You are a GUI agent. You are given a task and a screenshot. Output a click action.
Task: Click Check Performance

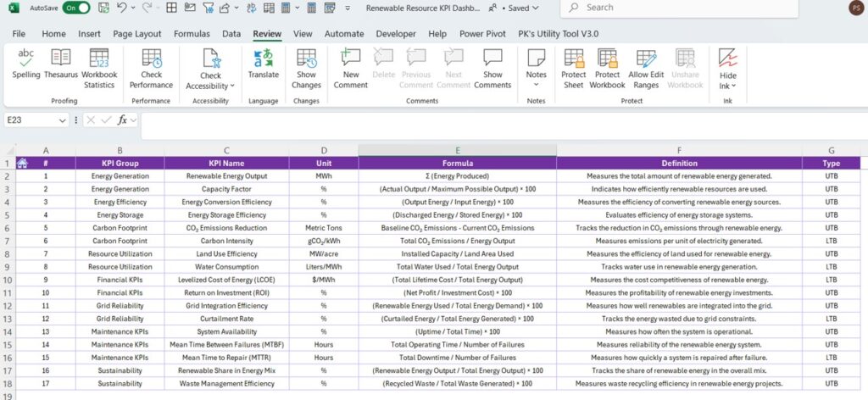(x=151, y=69)
